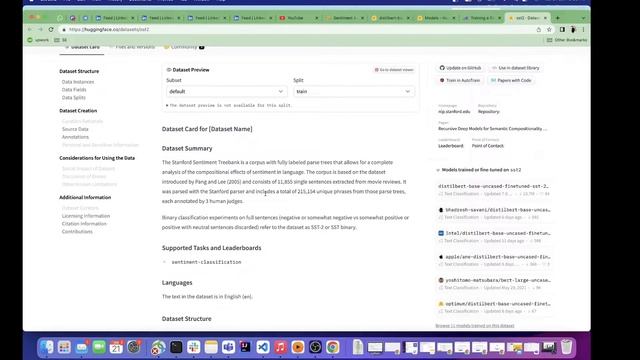The width and height of the screenshot is (640, 360).
Task: Open FaceTime from the dock
Action: click(99, 347)
